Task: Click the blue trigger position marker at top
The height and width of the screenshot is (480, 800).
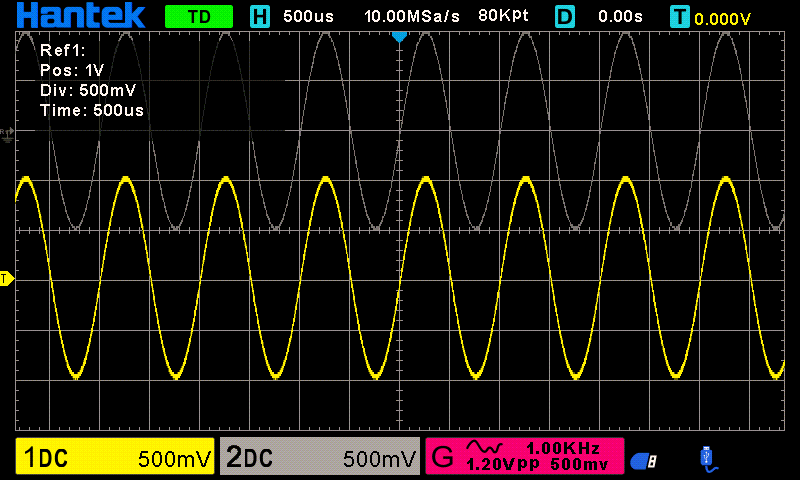Action: coord(399,36)
